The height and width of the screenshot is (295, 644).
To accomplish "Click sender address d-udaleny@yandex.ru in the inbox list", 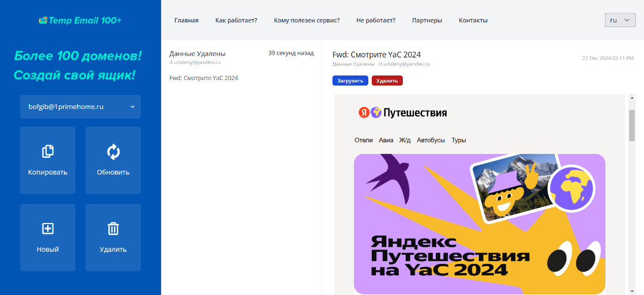I will (x=195, y=63).
